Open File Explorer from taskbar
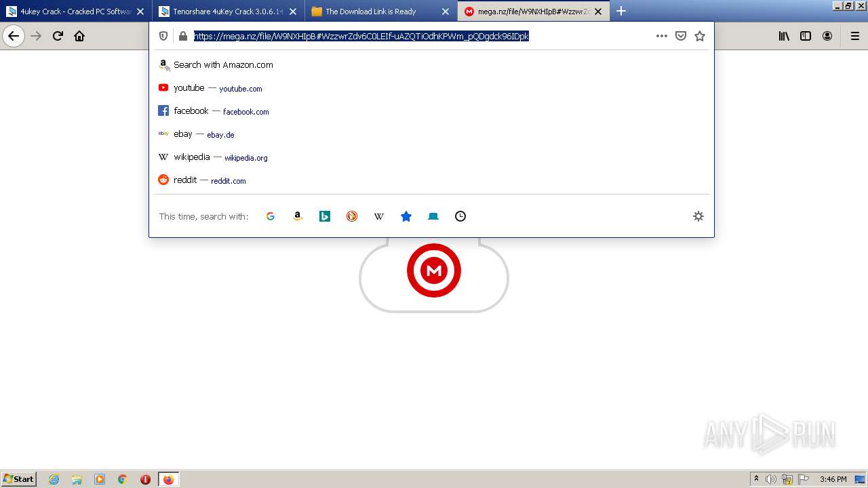Image resolution: width=868 pixels, height=488 pixels. [77, 479]
